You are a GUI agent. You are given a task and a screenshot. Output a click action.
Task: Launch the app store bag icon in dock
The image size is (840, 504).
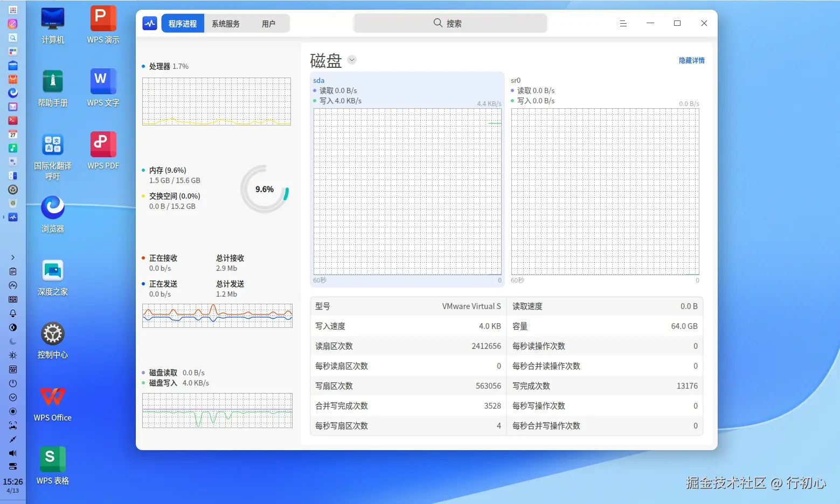(13, 79)
